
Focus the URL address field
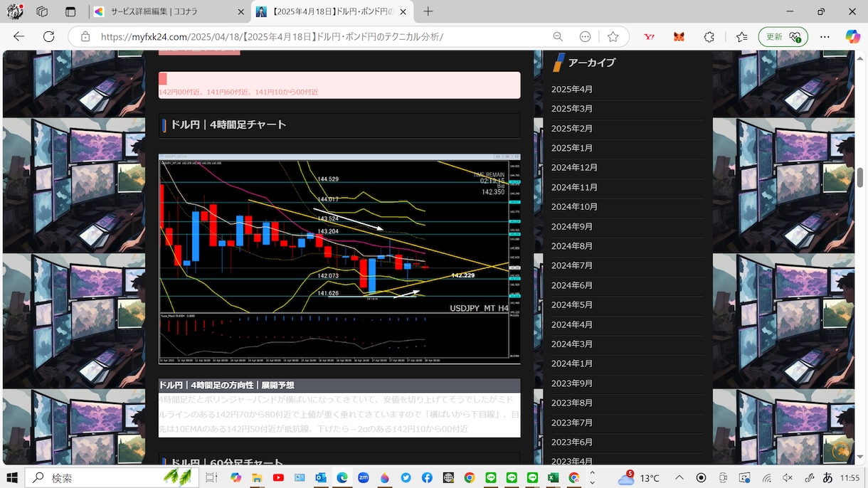(320, 36)
